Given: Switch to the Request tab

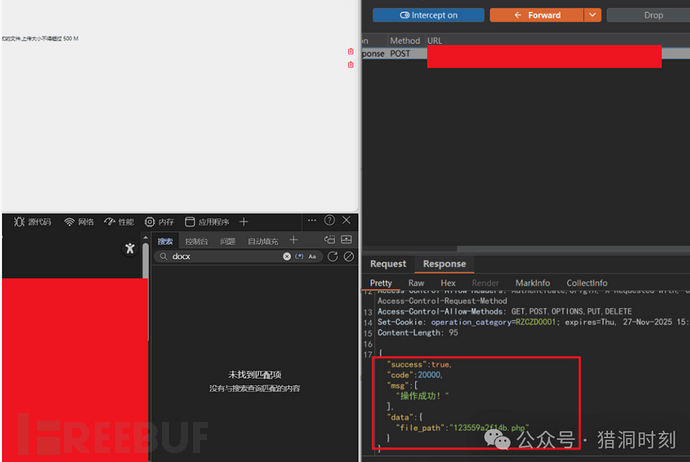Looking at the screenshot, I should coord(388,264).
